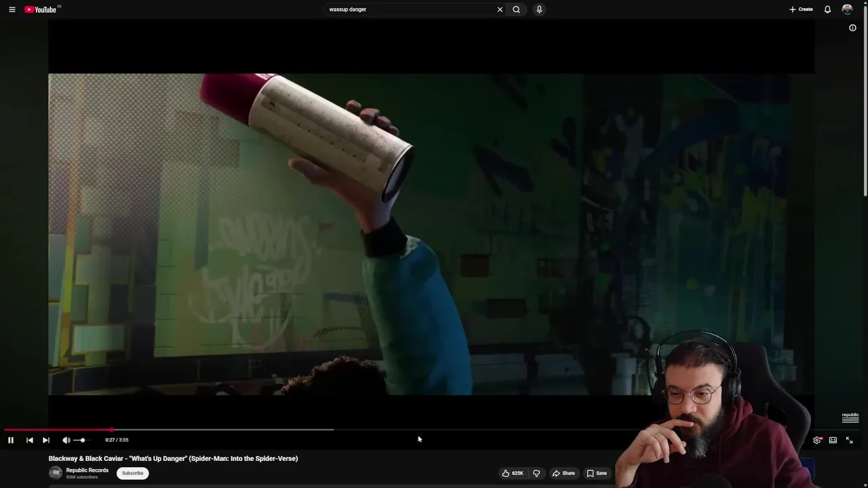Image resolution: width=868 pixels, height=488 pixels.
Task: Start voice search with microphone icon
Action: click(539, 9)
